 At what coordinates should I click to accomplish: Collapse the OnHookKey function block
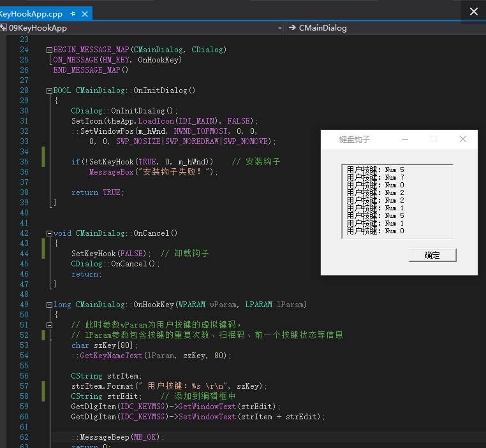(x=49, y=305)
